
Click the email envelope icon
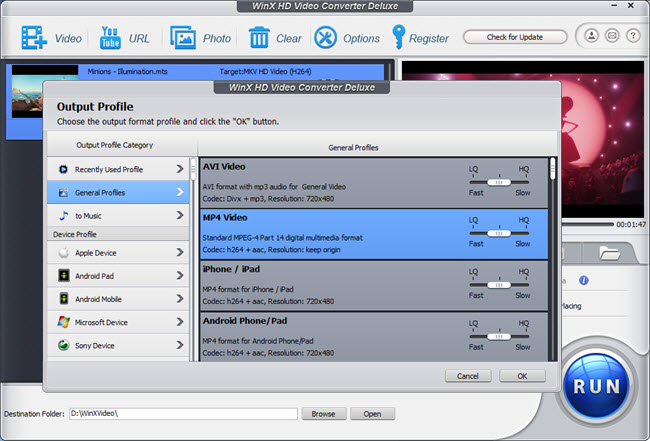click(x=612, y=36)
